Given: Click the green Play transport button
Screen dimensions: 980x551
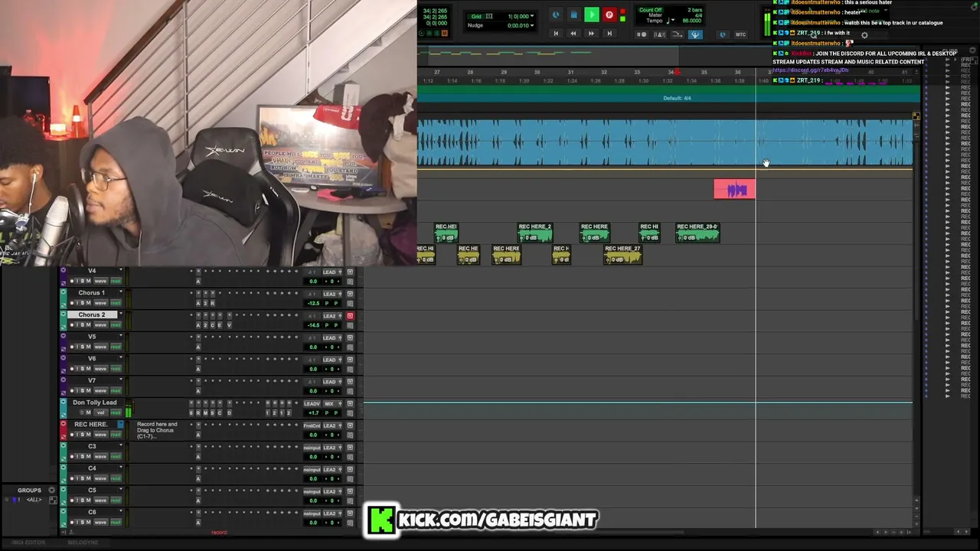Looking at the screenshot, I should (x=592, y=15).
